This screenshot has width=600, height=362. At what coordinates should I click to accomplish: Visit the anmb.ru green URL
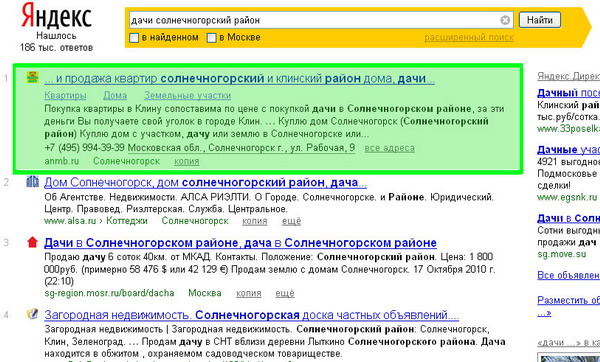[62, 161]
